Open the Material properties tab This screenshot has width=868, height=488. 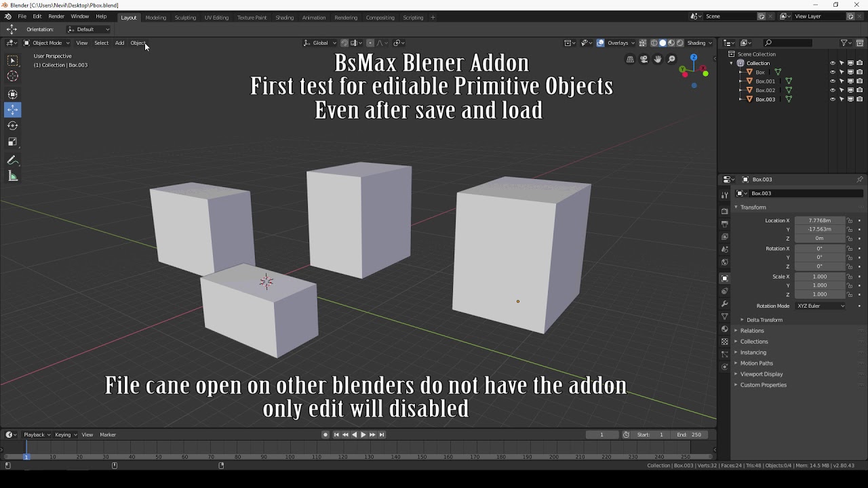(725, 329)
